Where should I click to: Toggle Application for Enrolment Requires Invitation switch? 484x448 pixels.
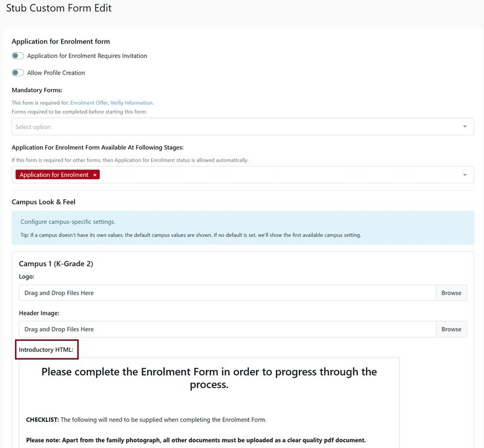(x=19, y=56)
